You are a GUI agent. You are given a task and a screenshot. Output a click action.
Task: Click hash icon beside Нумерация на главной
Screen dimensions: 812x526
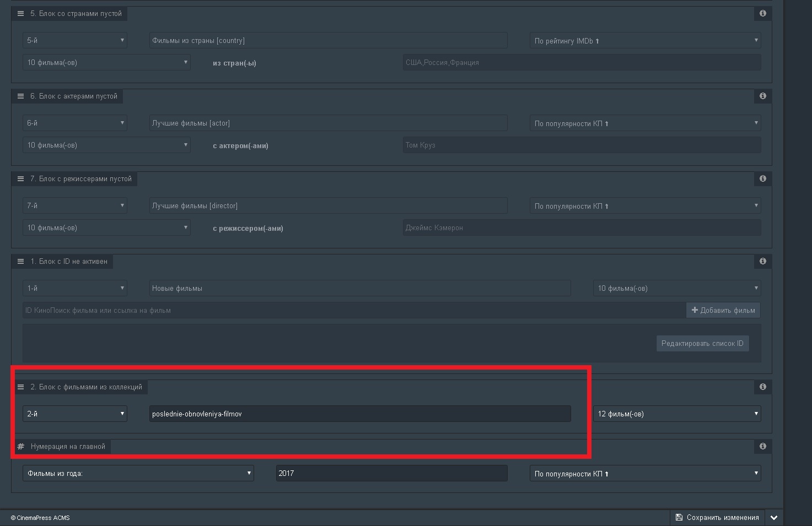[20, 446]
